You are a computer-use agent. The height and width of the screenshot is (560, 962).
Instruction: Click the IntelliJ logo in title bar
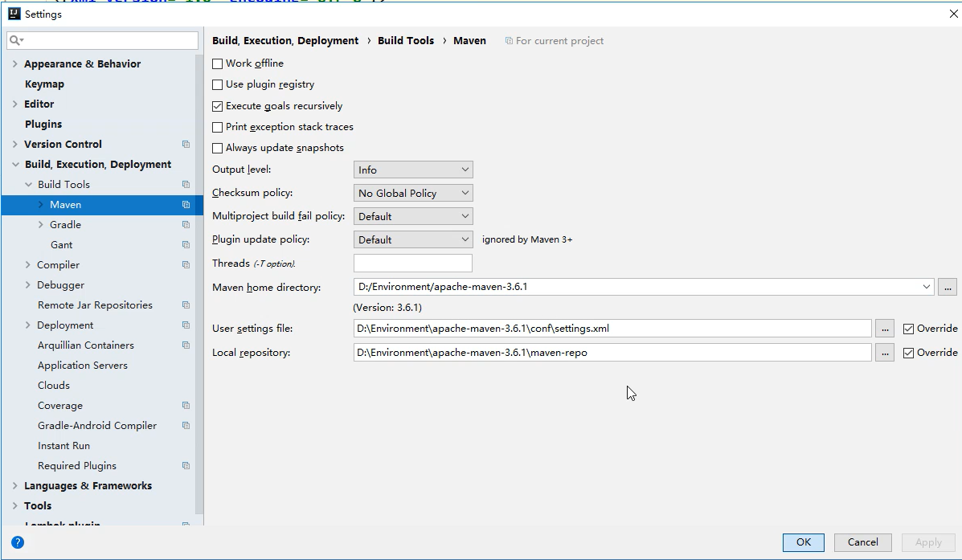(x=14, y=14)
